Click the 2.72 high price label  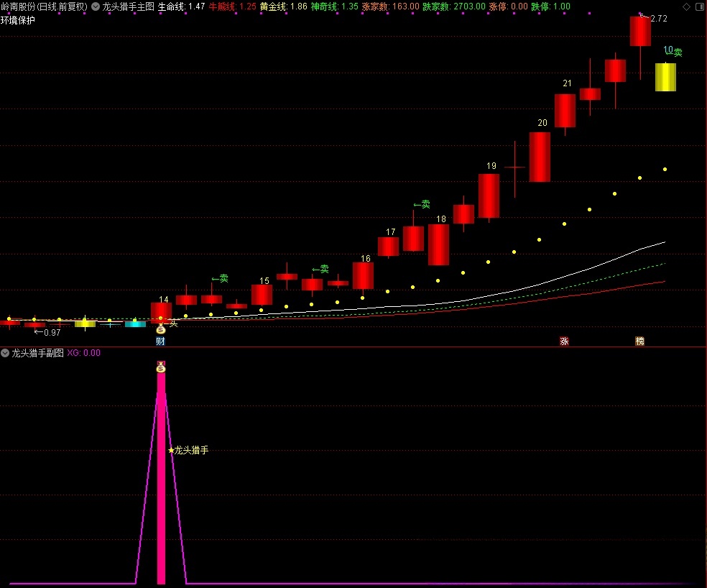tap(658, 19)
